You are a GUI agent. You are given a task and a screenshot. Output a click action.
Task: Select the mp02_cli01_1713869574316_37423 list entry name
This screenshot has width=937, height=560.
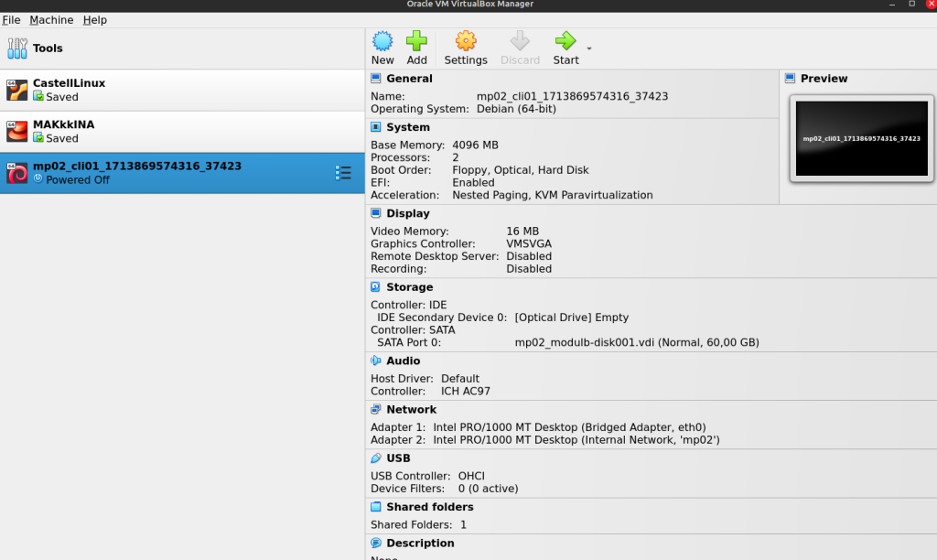coord(137,166)
